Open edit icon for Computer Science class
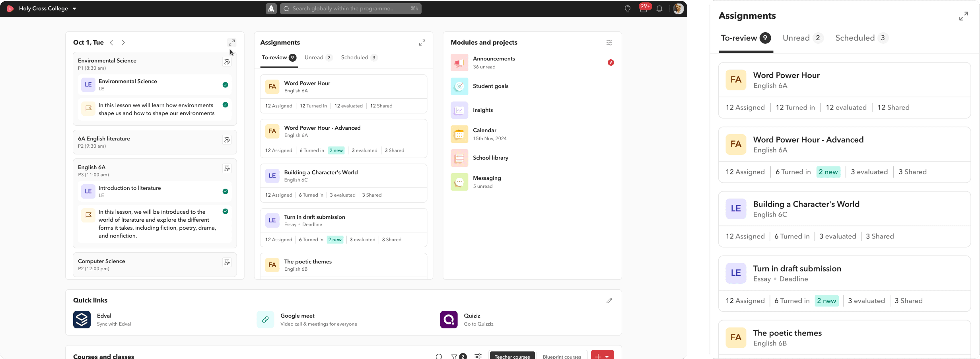Image resolution: width=980 pixels, height=359 pixels. coord(227,262)
